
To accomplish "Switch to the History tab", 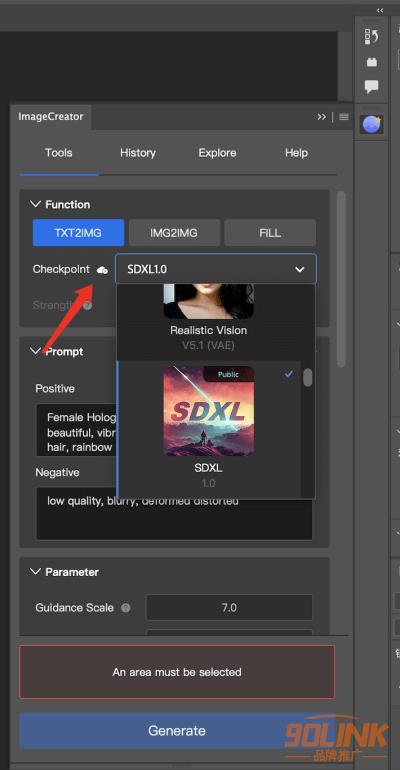I will [137, 153].
